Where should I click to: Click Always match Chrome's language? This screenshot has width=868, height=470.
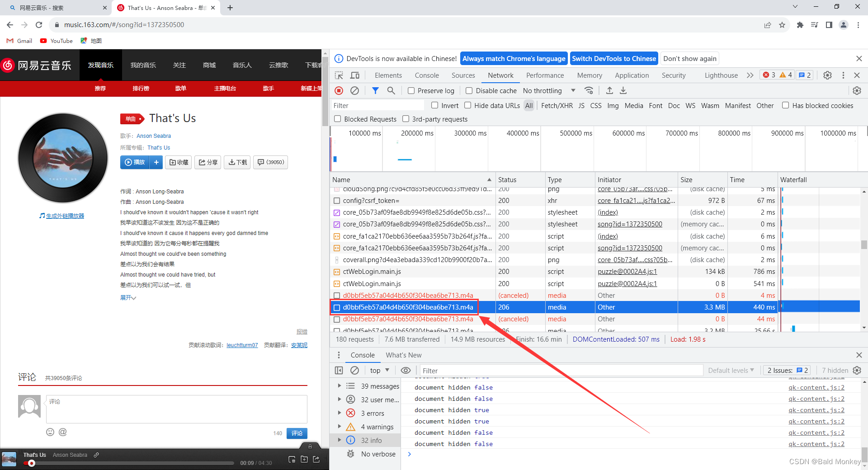514,59
